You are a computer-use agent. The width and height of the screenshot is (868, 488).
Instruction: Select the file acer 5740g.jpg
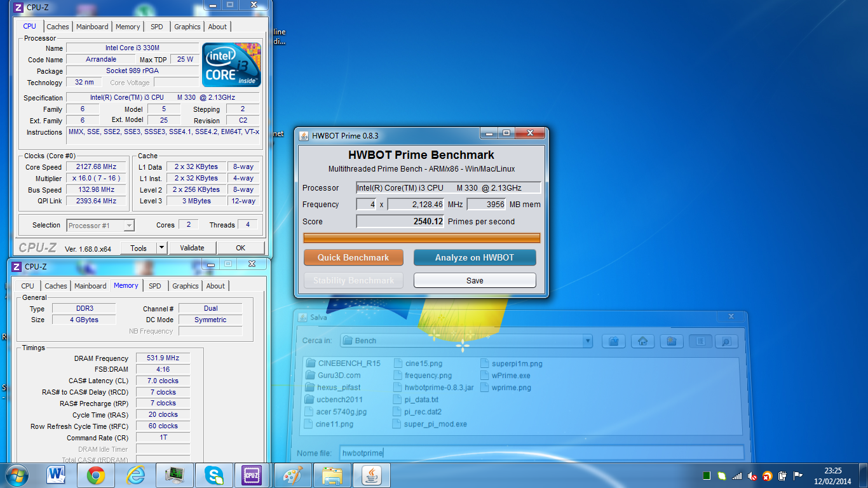(336, 412)
